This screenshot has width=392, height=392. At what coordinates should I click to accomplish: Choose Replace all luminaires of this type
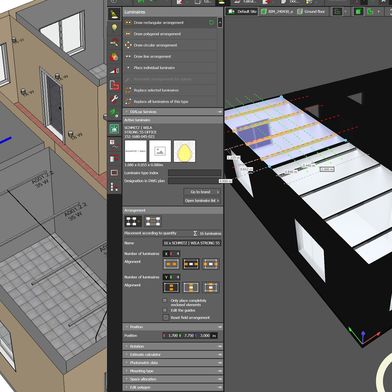pos(170,102)
